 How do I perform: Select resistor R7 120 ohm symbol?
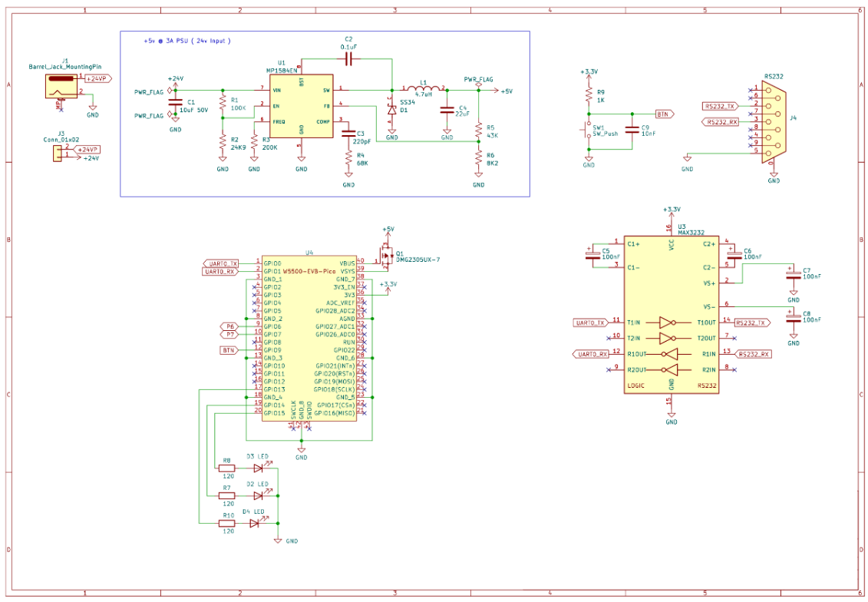click(227, 496)
